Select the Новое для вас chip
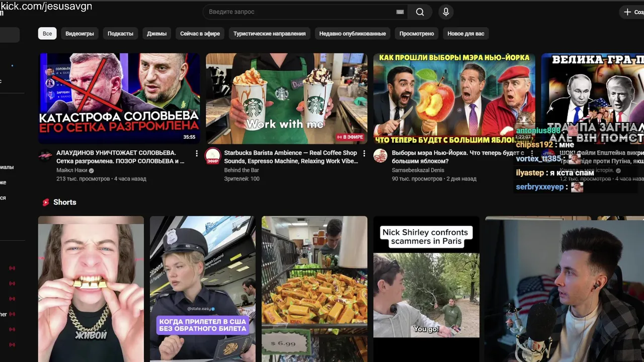 (466, 34)
